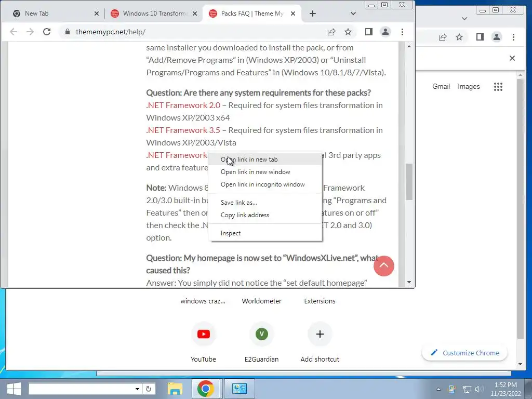Select Open link in new tab
This screenshot has height=399, width=532.
(265, 159)
